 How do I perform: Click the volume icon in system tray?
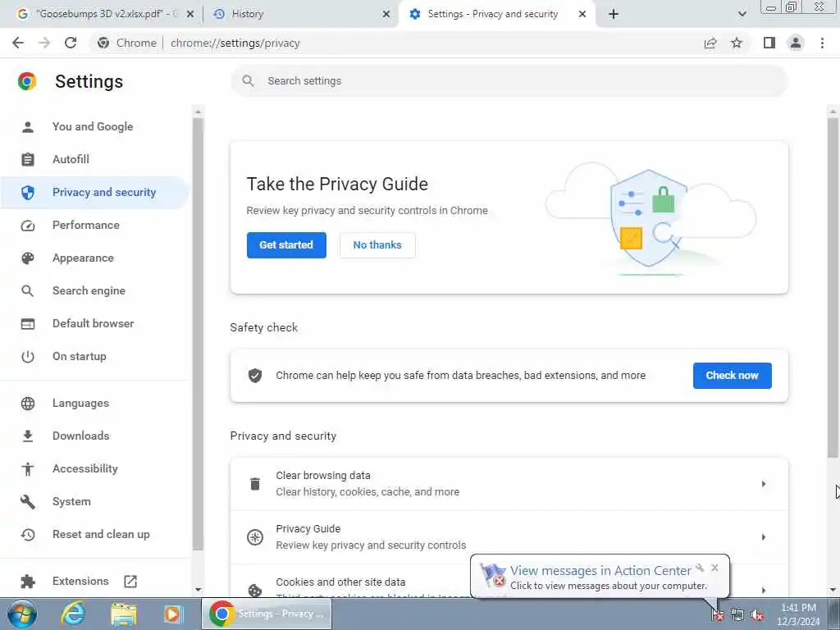(757, 614)
